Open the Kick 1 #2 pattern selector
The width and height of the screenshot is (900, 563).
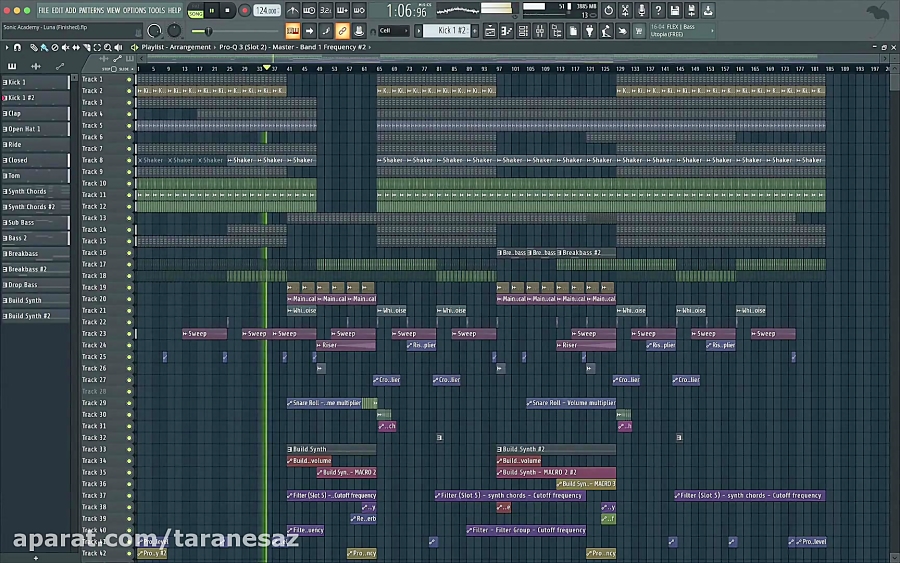(x=447, y=31)
